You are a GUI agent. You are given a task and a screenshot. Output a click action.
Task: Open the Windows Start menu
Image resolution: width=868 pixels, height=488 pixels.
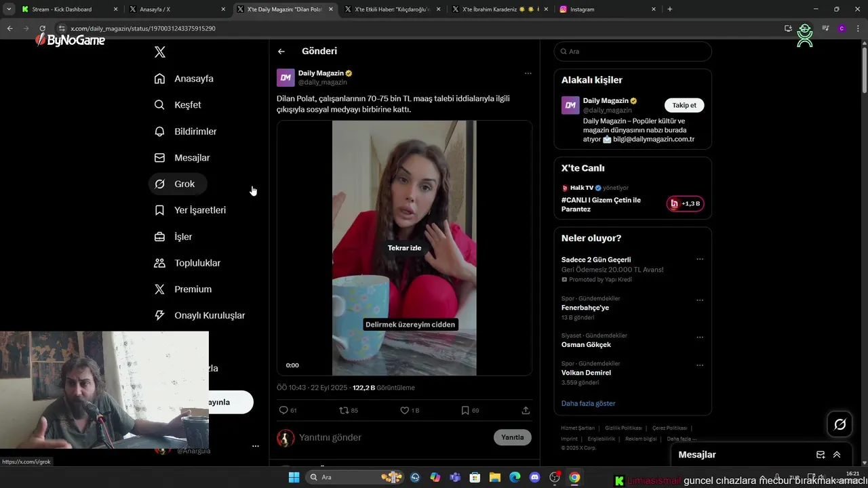coord(294,477)
